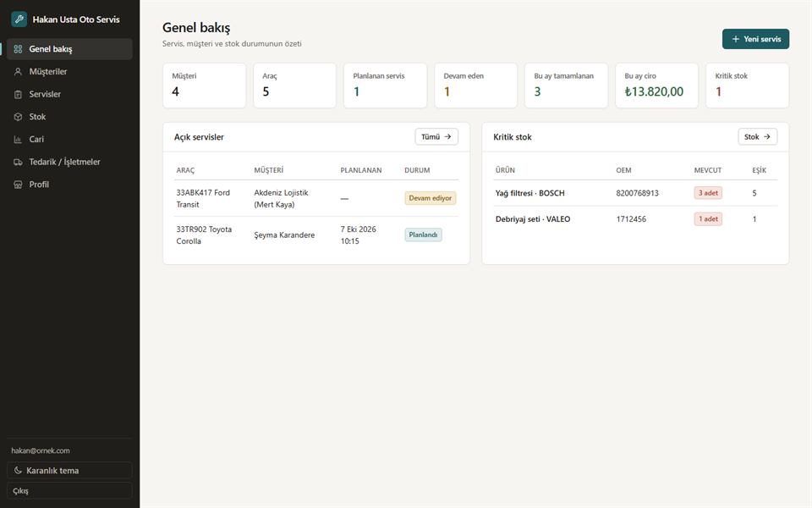The width and height of the screenshot is (812, 508).
Task: Click the store icon beside Profil
Action: [18, 185]
